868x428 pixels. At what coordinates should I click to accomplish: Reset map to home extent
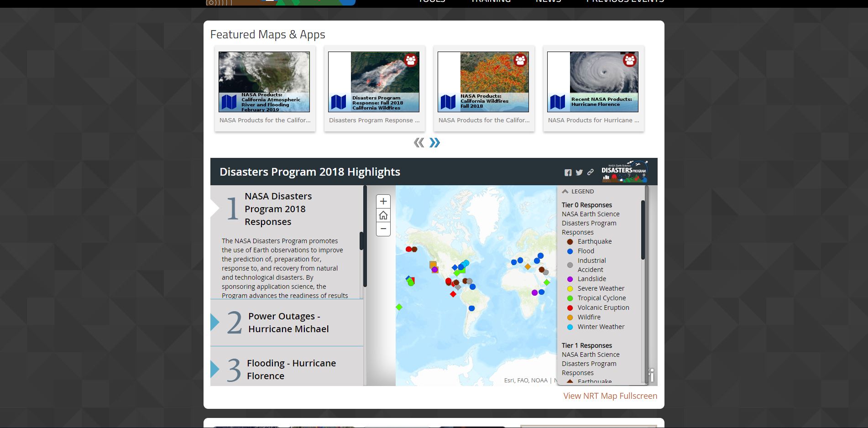[x=383, y=215]
